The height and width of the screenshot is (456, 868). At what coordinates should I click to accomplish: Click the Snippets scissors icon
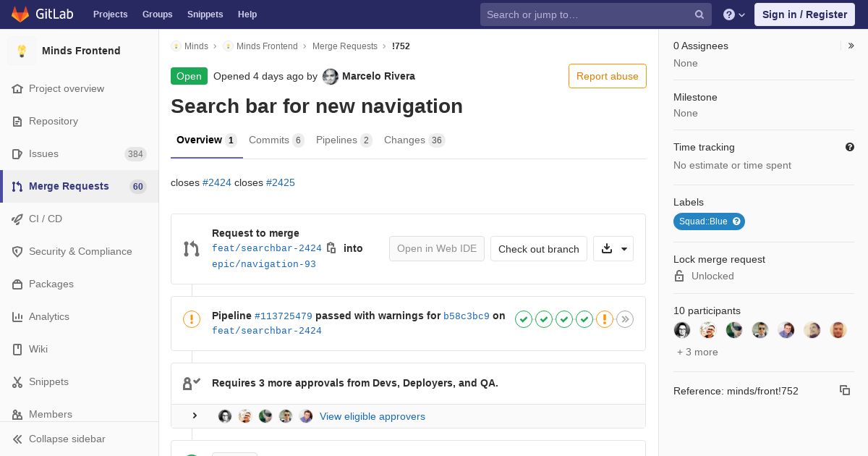coord(17,381)
